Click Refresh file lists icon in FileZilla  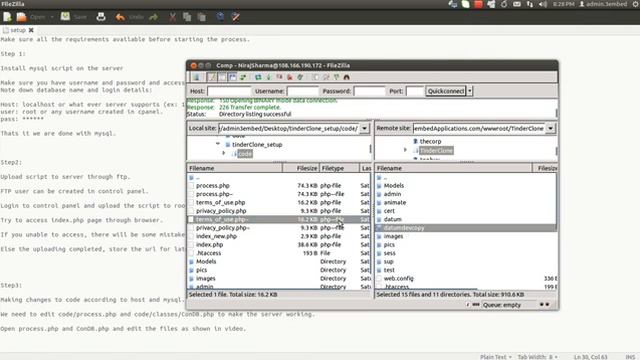click(258, 77)
